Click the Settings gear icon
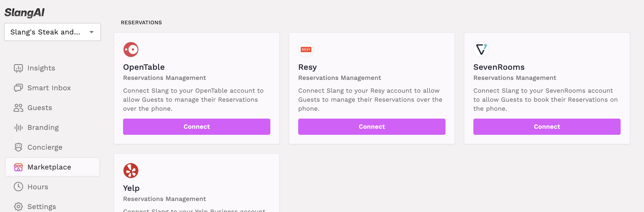The image size is (644, 212). point(18,207)
